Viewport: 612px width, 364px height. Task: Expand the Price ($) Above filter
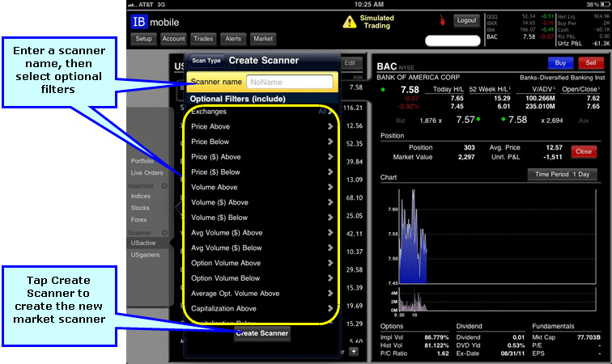[261, 157]
